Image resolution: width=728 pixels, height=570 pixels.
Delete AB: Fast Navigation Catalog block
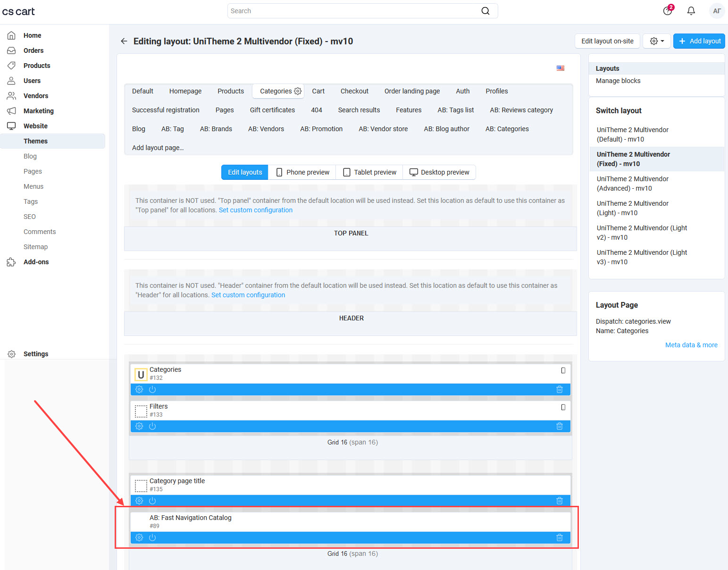coord(560,537)
